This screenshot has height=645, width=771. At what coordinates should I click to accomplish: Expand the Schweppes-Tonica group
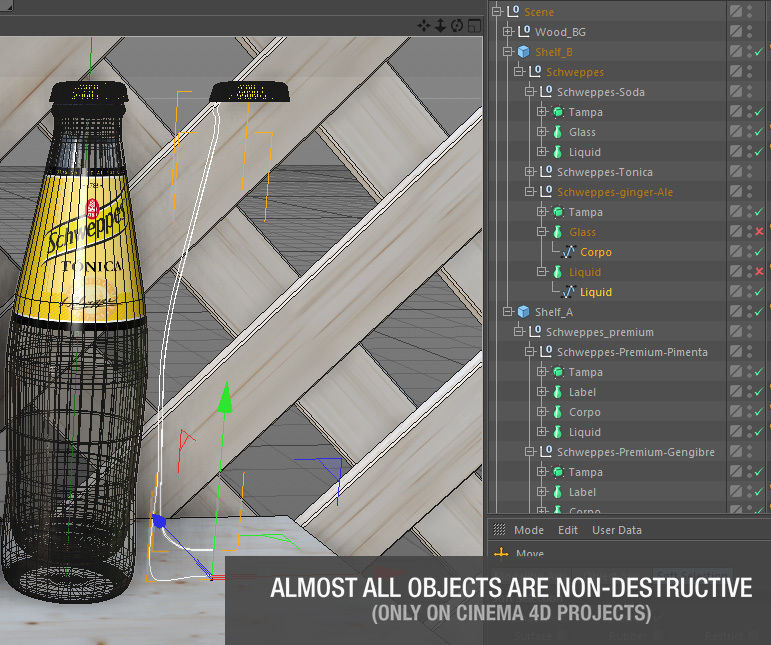(530, 172)
